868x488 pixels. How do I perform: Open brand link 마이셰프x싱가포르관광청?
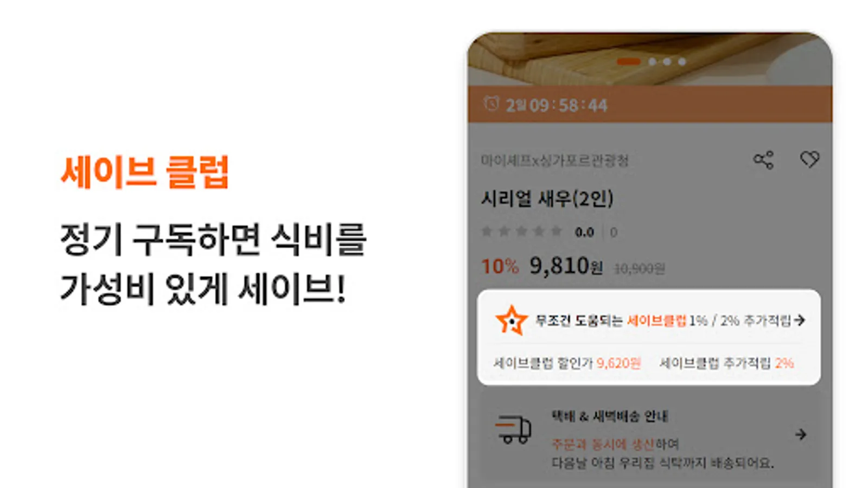click(x=554, y=160)
